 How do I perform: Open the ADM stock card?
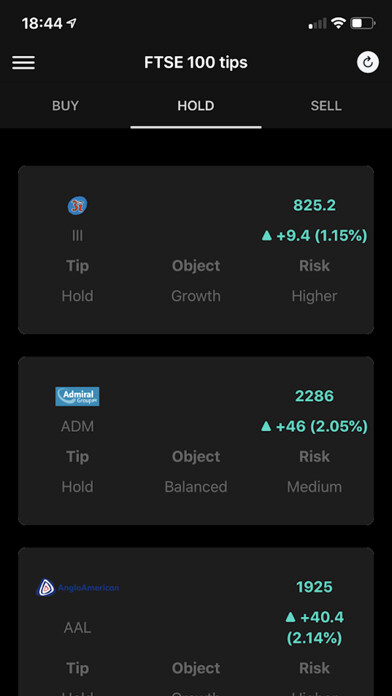tap(196, 441)
